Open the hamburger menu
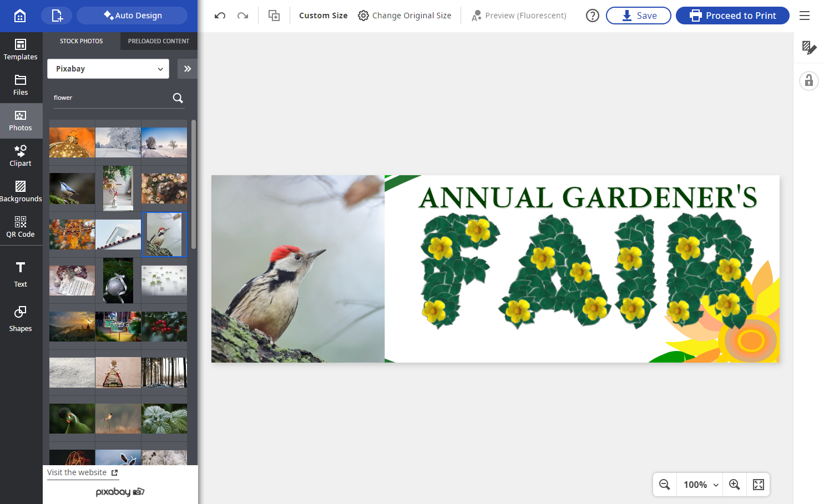Screen dimensions: 824x504 [x=805, y=16]
